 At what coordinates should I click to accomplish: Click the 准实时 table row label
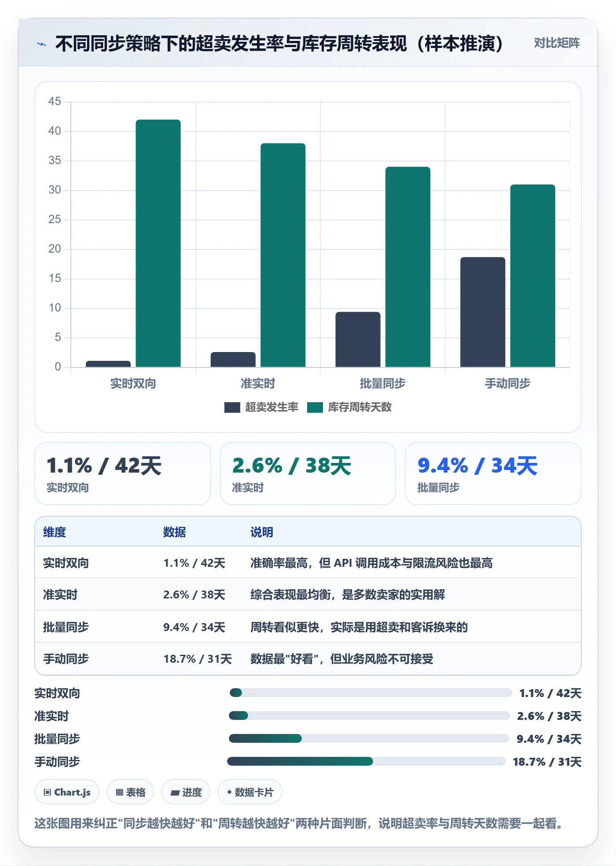pos(60,594)
